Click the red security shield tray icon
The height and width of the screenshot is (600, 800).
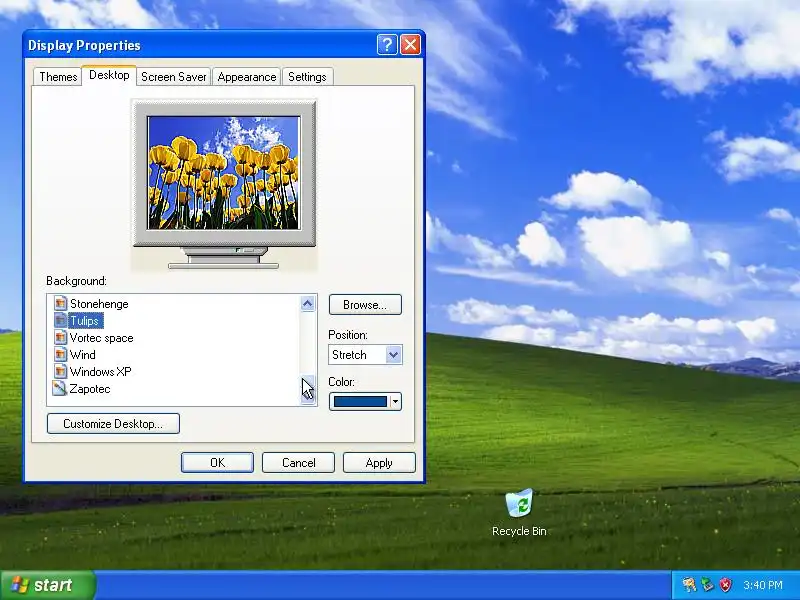pyautogui.click(x=726, y=585)
